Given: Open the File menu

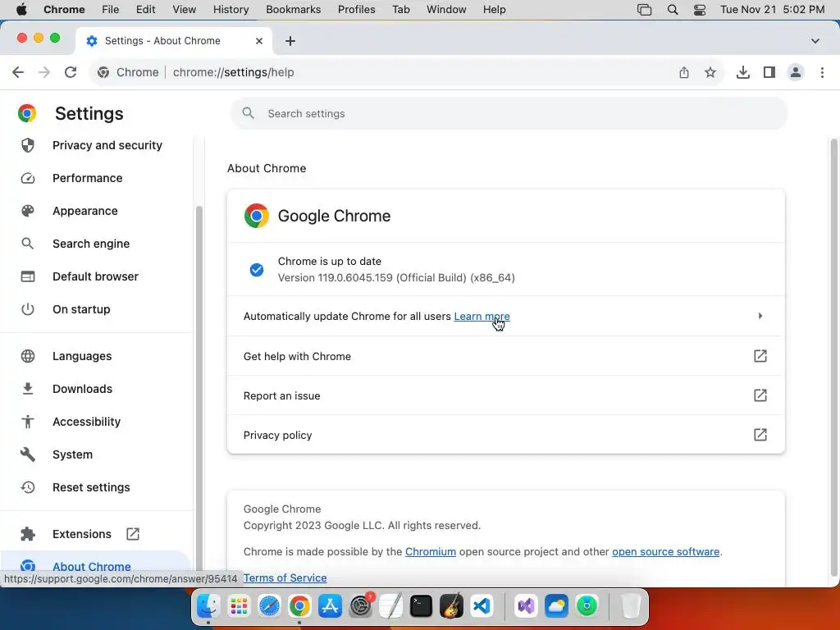Looking at the screenshot, I should tap(111, 10).
